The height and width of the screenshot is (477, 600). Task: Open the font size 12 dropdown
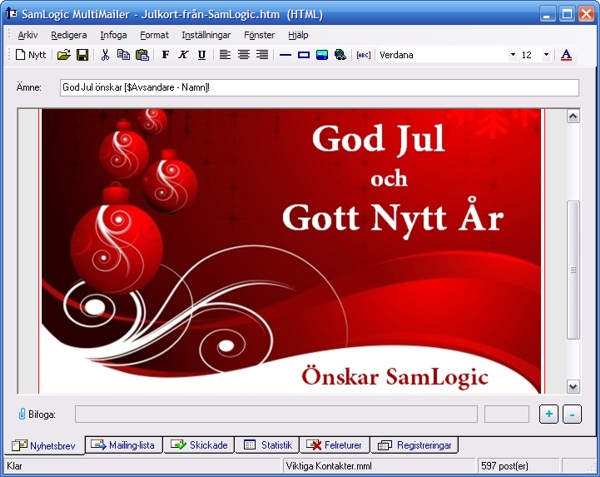(x=546, y=55)
